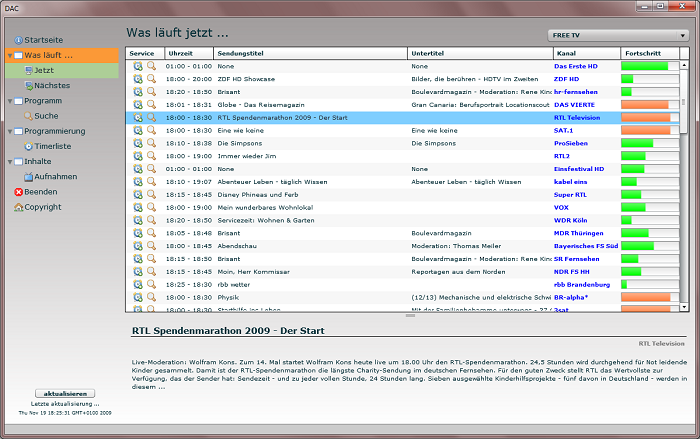Image resolution: width=700 pixels, height=439 pixels.
Task: Open Startseite in the sidebar
Action: (44, 40)
